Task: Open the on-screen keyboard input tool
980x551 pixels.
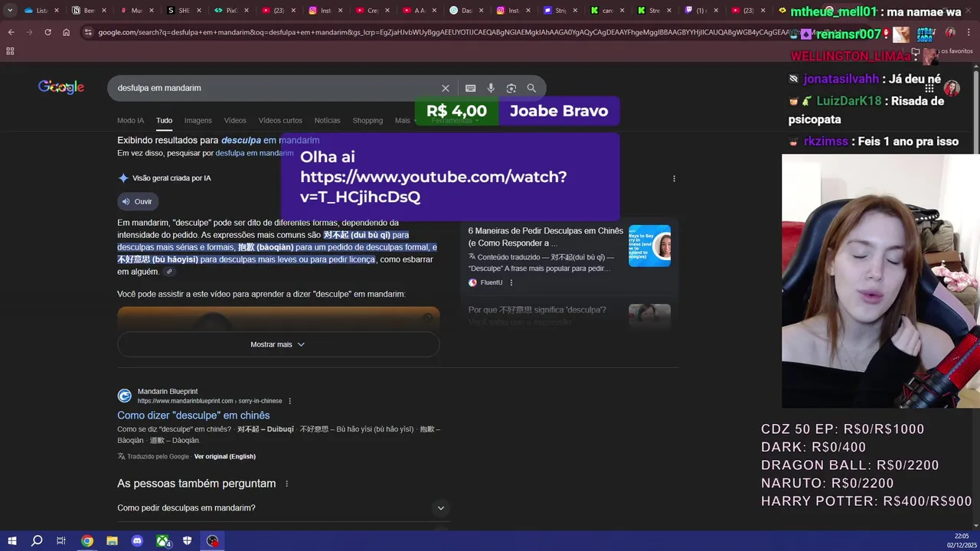Action: coord(470,88)
